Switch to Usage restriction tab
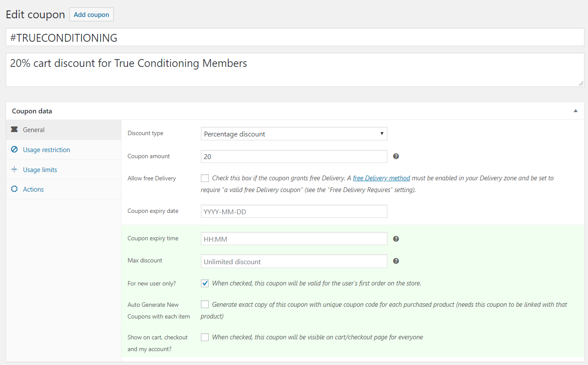The image size is (588, 365). (x=46, y=149)
